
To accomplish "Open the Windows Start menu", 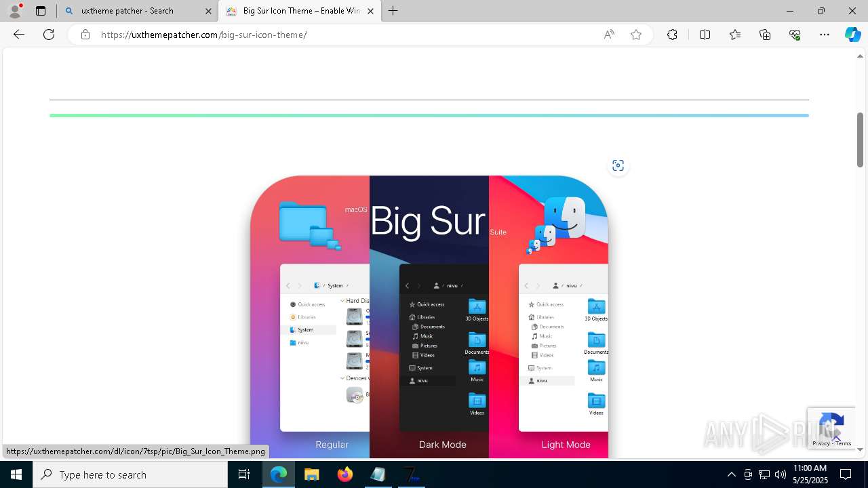I will click(16, 474).
